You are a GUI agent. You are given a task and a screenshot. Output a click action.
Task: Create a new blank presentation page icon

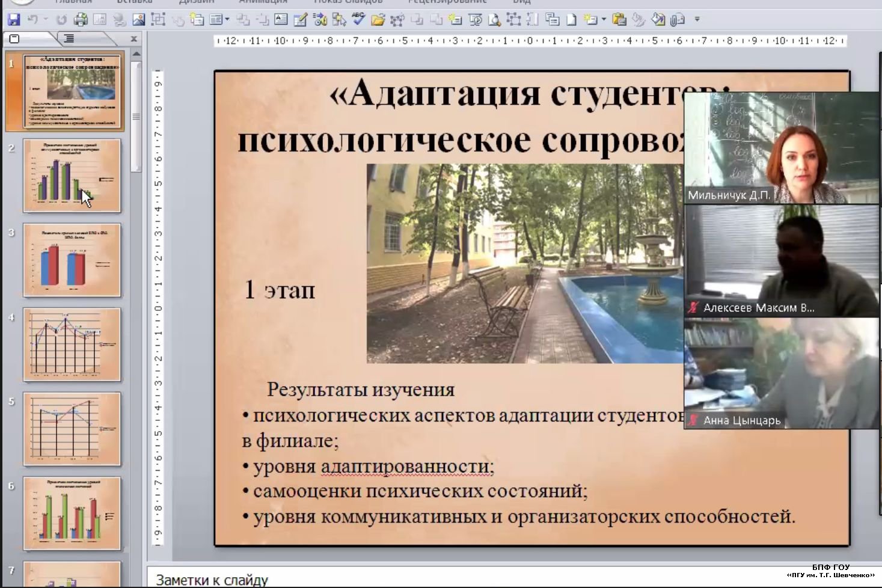click(572, 20)
